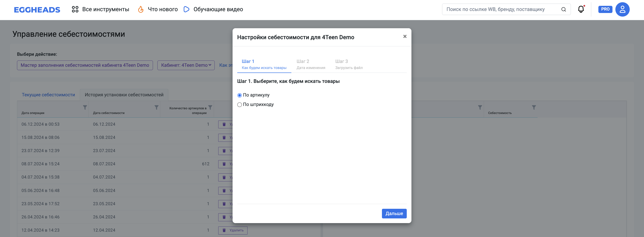
Task: Select 'По артикулу' radio option
Action: pyautogui.click(x=239, y=95)
